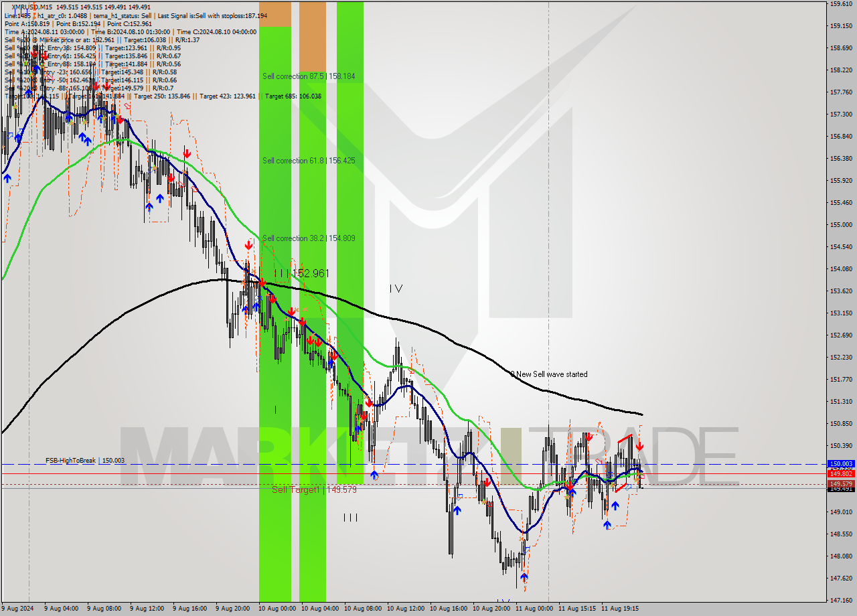Click the 'Sell correction 87.5 | 158.184' label
The image size is (857, 616).
309,76
